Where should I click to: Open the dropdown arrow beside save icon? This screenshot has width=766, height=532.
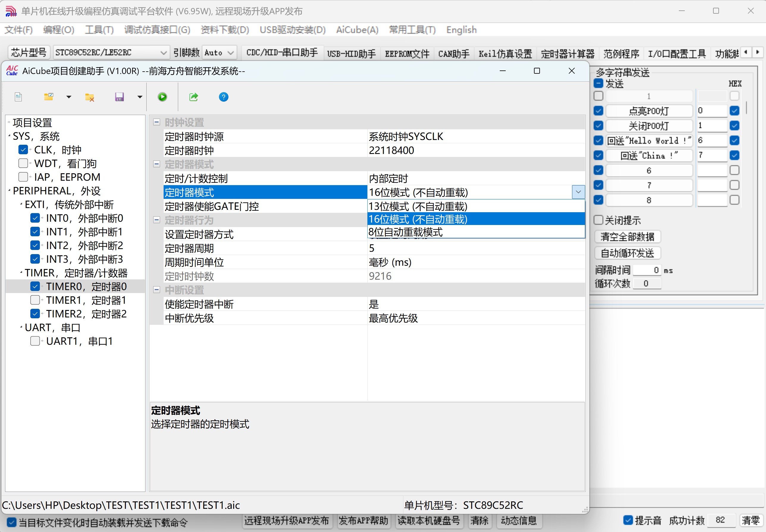[x=140, y=97]
